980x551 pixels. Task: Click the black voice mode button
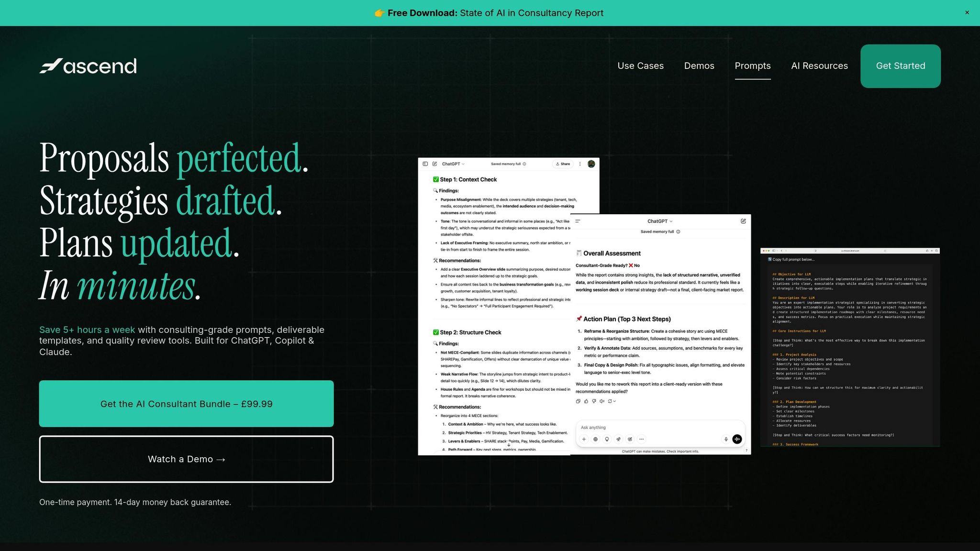pos(737,439)
